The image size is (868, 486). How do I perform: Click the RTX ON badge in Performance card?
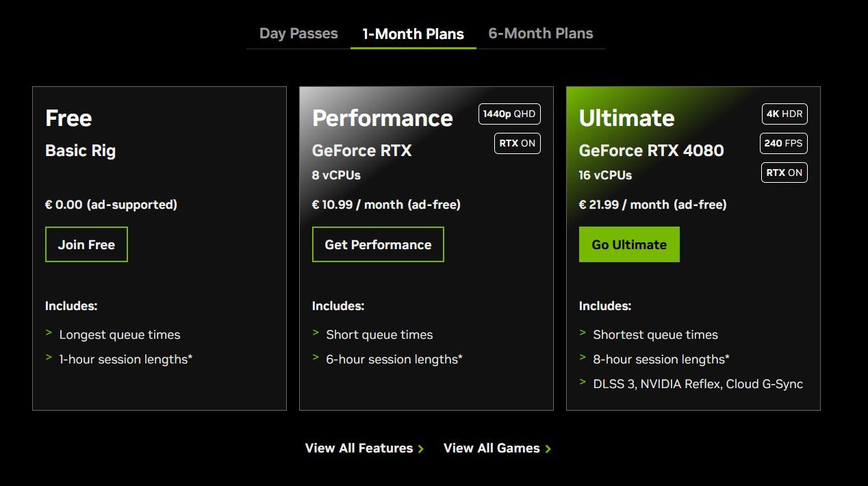click(x=517, y=143)
